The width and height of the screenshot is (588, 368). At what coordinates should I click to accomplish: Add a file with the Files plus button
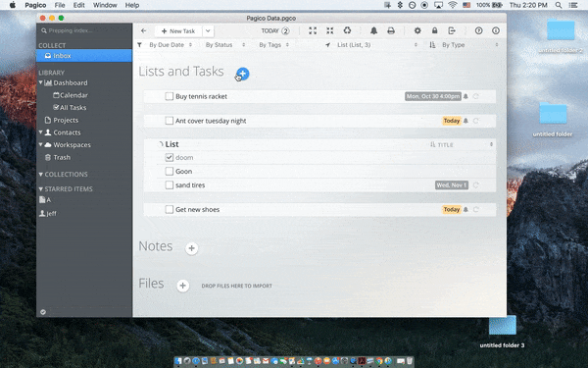183,286
